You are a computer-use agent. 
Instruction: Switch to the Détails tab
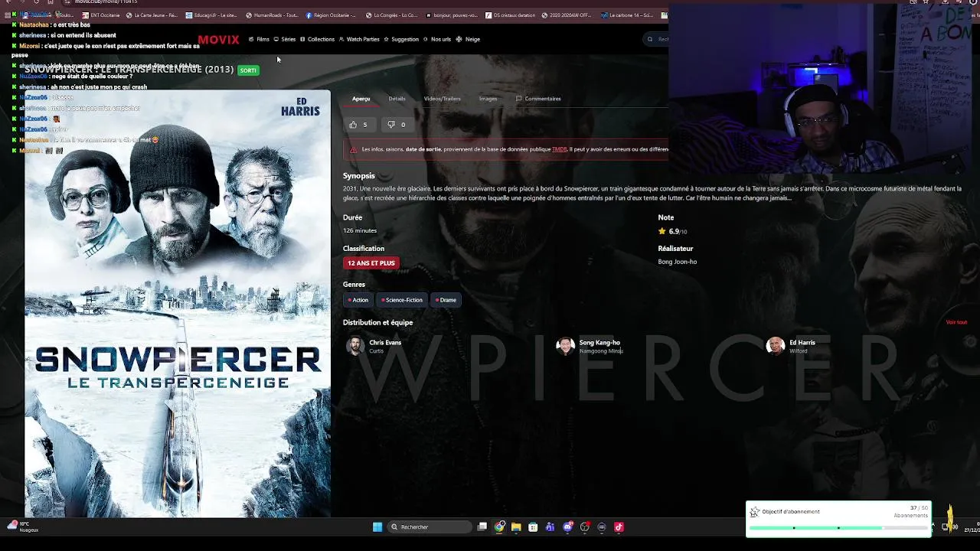[397, 99]
